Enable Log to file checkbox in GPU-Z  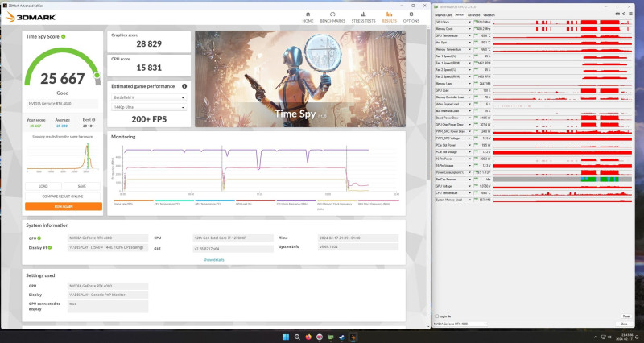(x=436, y=316)
